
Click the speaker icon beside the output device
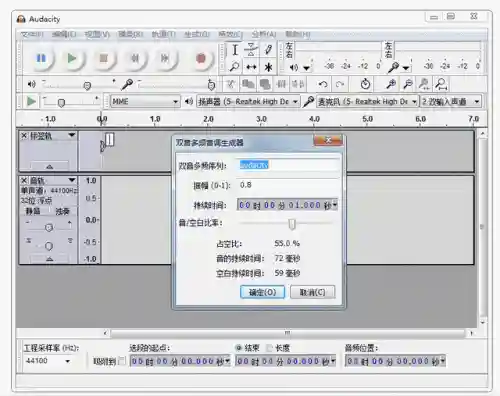point(189,101)
